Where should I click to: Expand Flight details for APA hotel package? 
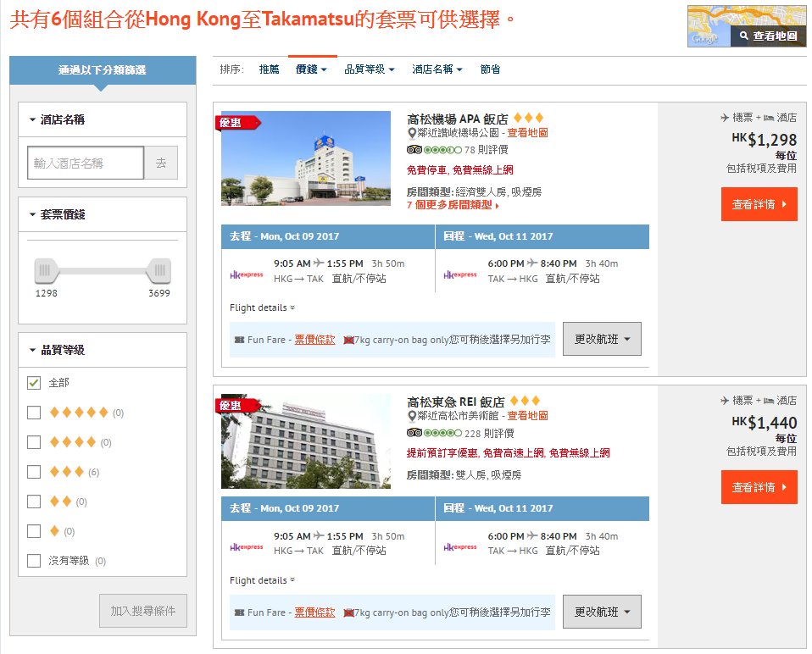click(x=263, y=308)
